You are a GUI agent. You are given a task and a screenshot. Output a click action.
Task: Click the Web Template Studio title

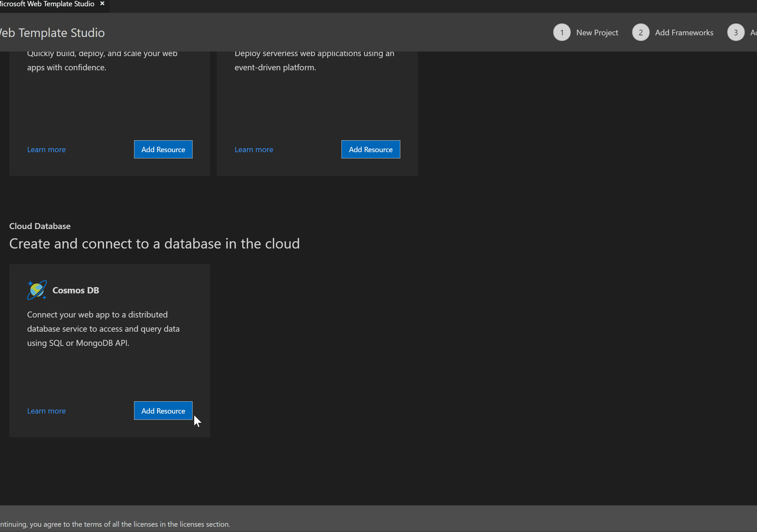pos(52,33)
